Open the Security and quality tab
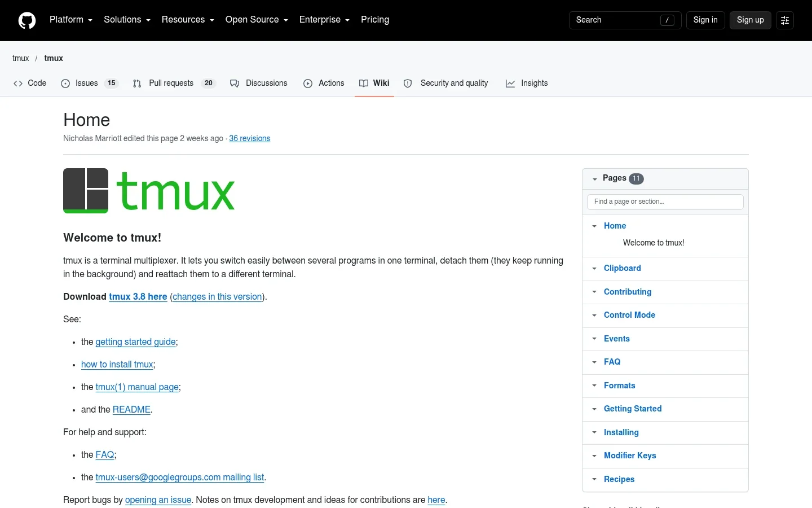Screen dimensions: 812x508 (446, 83)
